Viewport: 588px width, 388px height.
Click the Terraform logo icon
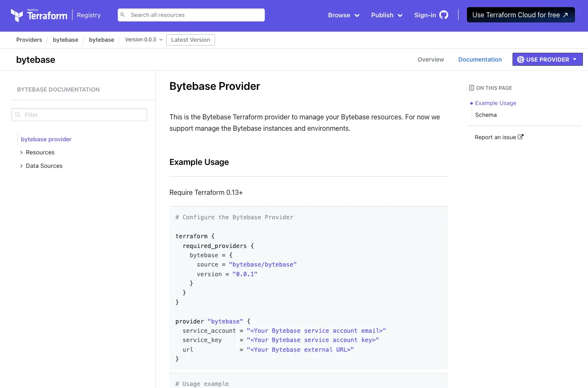click(17, 15)
